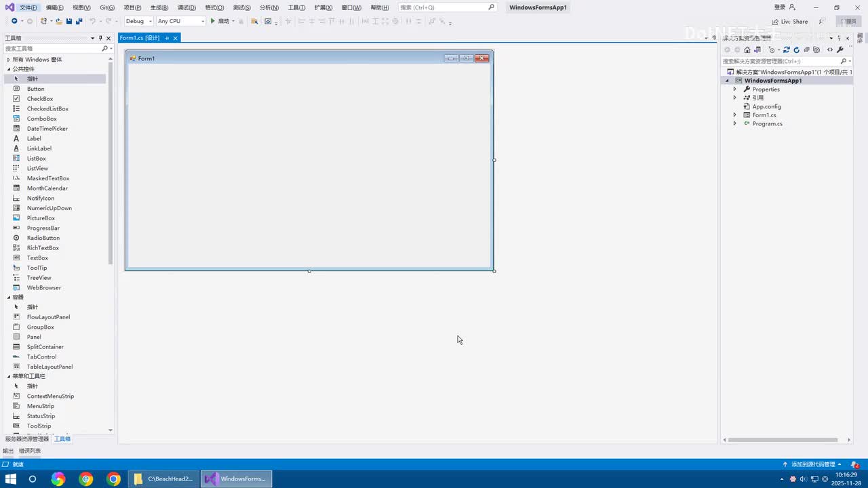The width and height of the screenshot is (868, 488).
Task: Refresh the Solution Explorer tree
Action: click(x=797, y=49)
